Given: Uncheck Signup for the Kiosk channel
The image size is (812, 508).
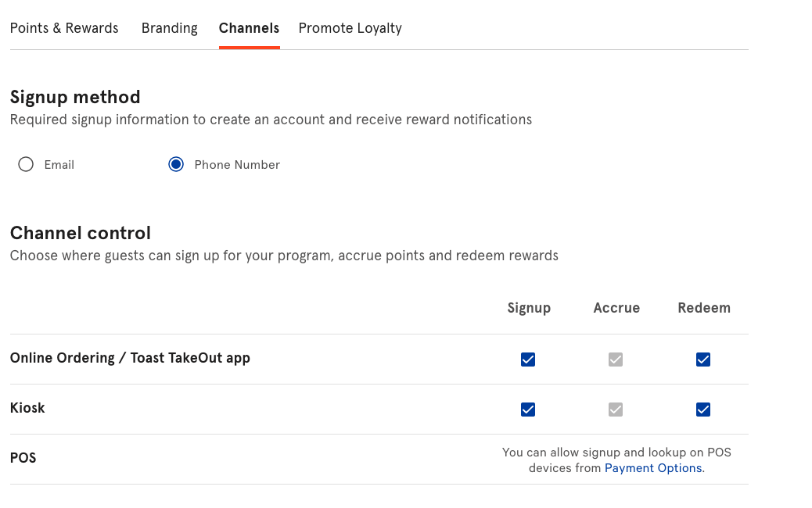Looking at the screenshot, I should tap(528, 410).
